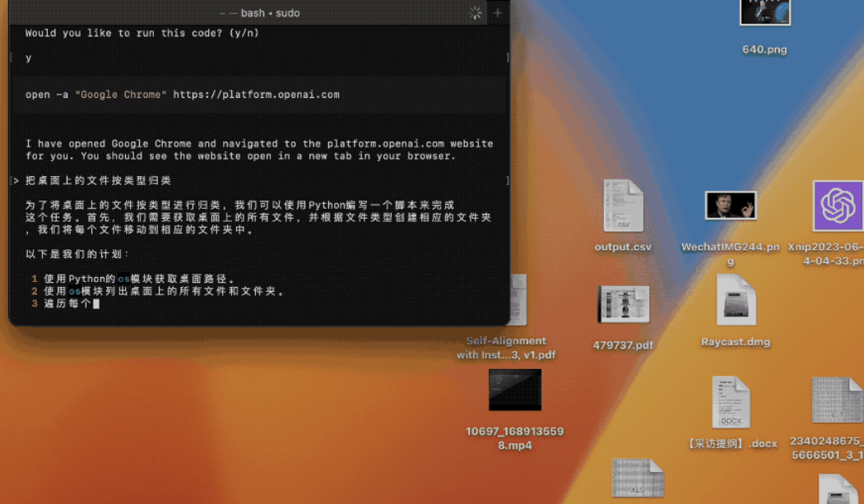Select the XLS spreadsheet starting with 2340248675
This screenshot has height=504, width=864.
coord(837,400)
